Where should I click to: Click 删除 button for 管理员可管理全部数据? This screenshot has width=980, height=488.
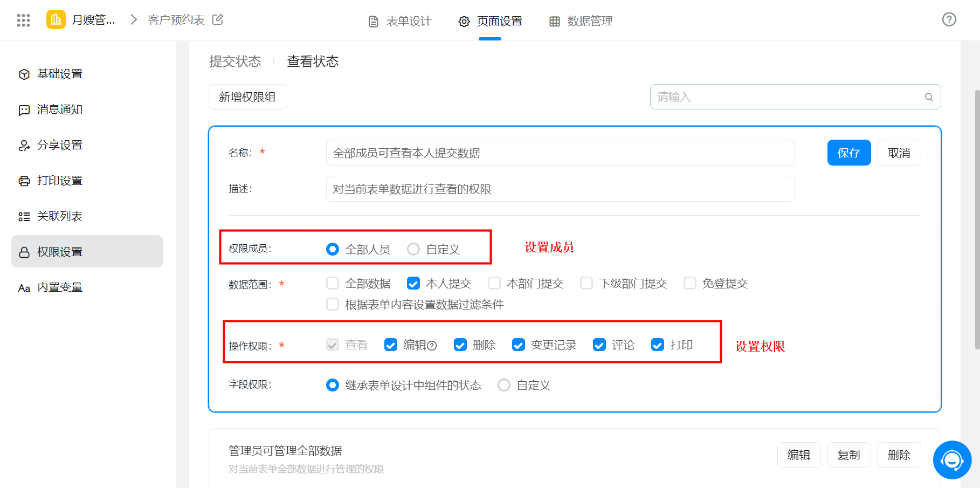coord(899,455)
